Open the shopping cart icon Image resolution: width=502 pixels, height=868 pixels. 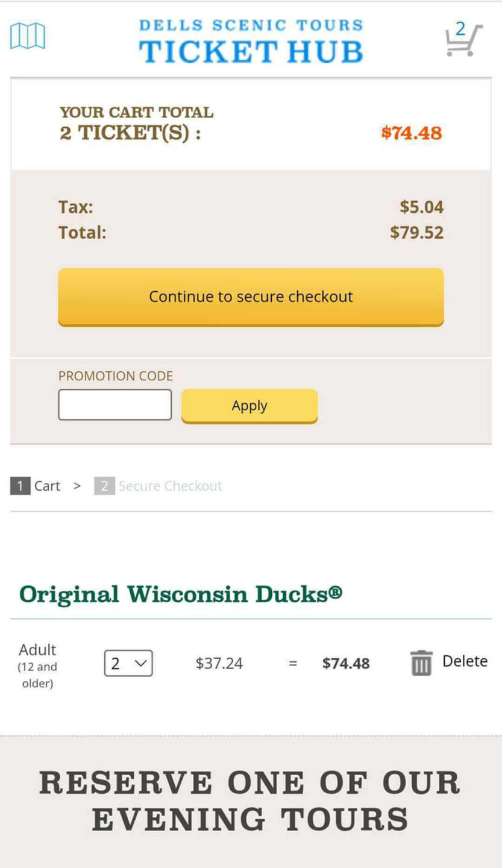click(x=463, y=40)
